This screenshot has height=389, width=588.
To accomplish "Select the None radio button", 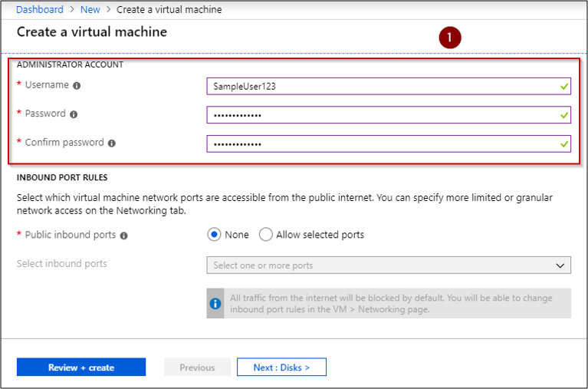I will (215, 235).
